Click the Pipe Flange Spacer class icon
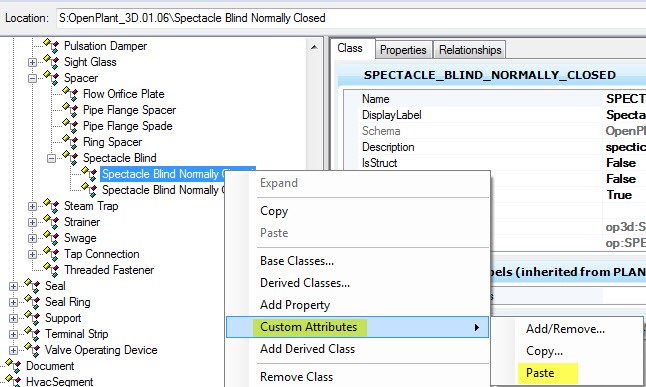The width and height of the screenshot is (646, 387). tap(70, 110)
